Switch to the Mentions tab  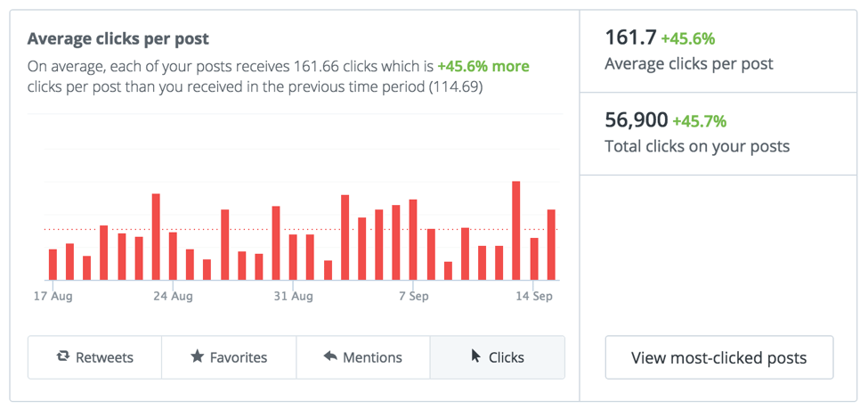click(363, 357)
